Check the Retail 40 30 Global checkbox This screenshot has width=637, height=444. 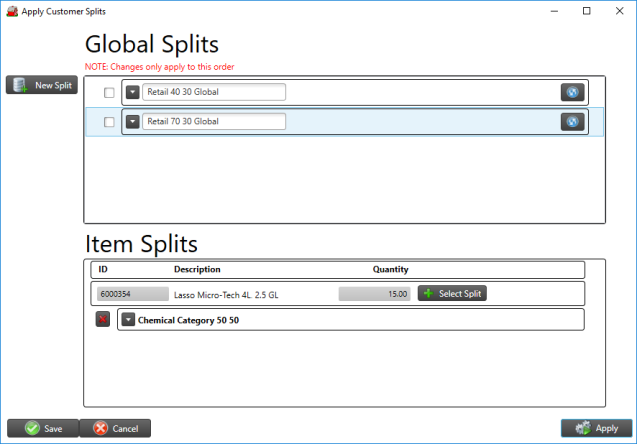pyautogui.click(x=109, y=92)
